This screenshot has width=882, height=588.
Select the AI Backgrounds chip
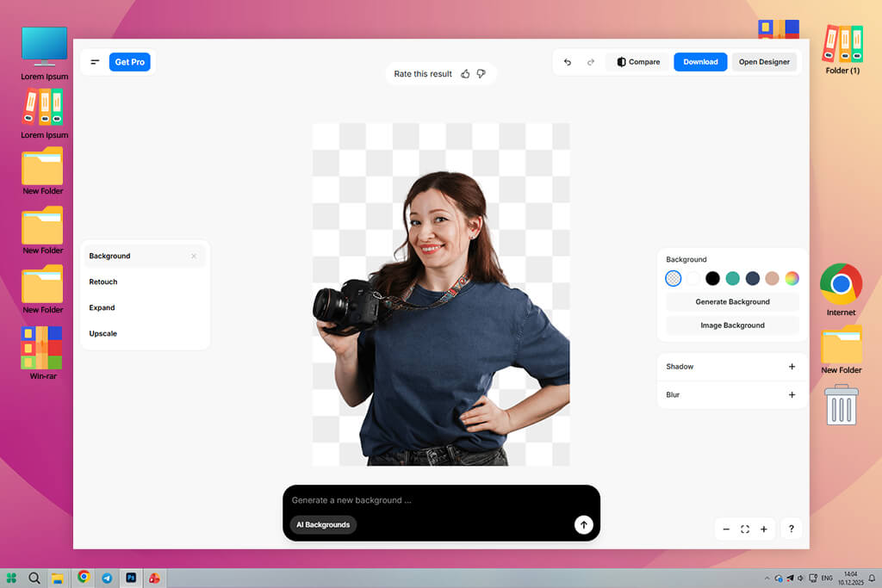click(324, 524)
